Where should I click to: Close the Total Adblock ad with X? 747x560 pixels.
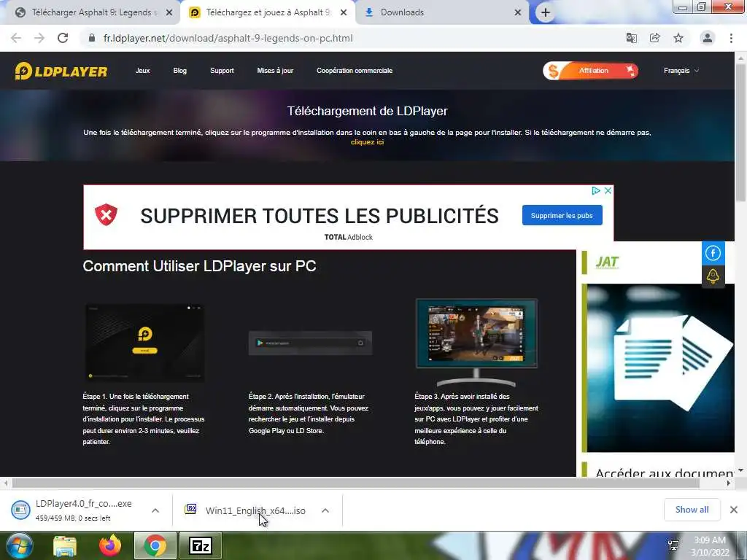[608, 190]
